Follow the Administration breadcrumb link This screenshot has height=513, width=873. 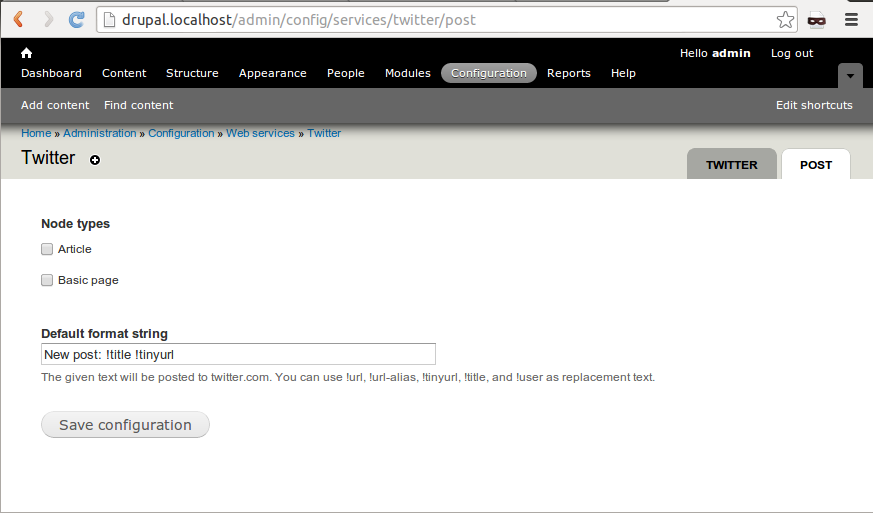pos(100,133)
